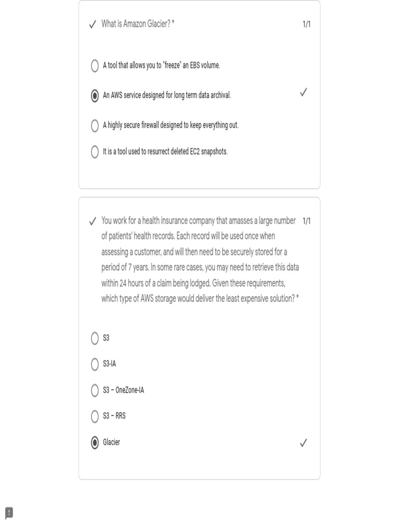Select "AWS service designed for long term" option
The height and width of the screenshot is (532, 399).
tap(95, 96)
